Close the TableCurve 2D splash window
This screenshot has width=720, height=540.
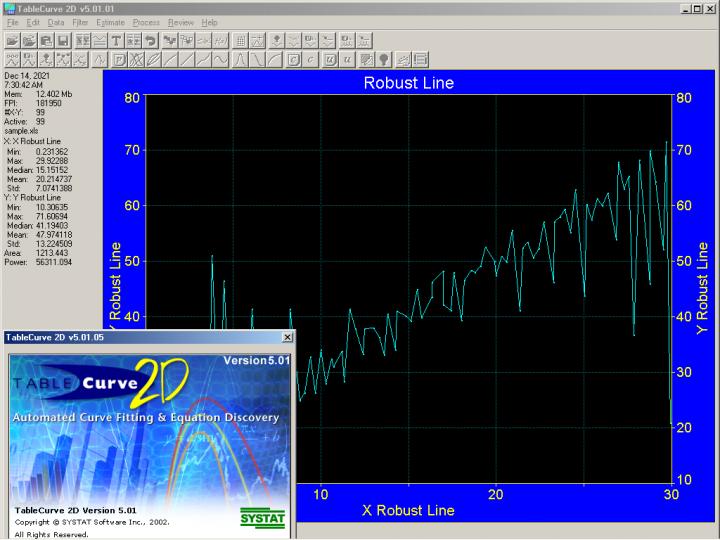coord(288,338)
